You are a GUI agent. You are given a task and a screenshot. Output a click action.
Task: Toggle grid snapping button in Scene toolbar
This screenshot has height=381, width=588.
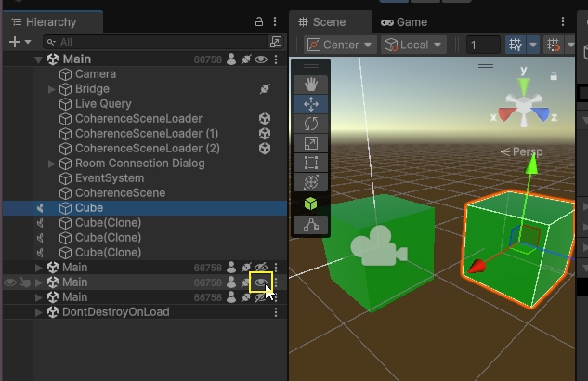516,45
